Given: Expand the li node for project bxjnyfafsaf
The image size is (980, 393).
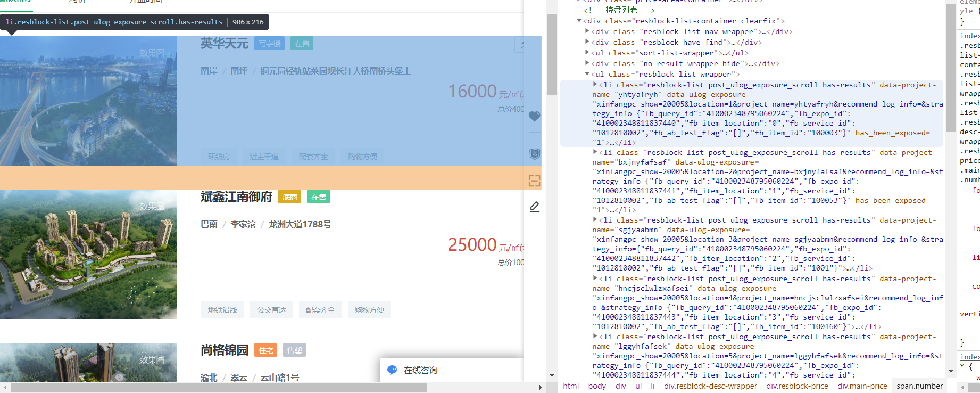Looking at the screenshot, I should click(x=595, y=152).
